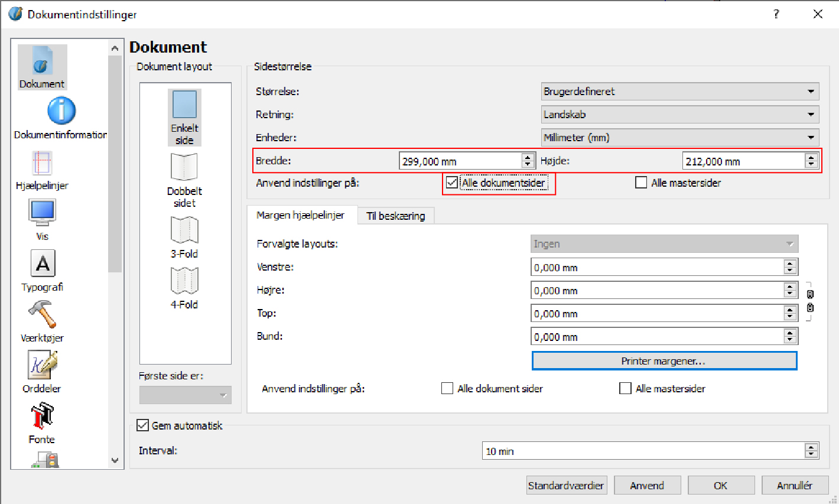
Task: Expand the Retning dropdown showing Landskab
Action: coord(679,115)
